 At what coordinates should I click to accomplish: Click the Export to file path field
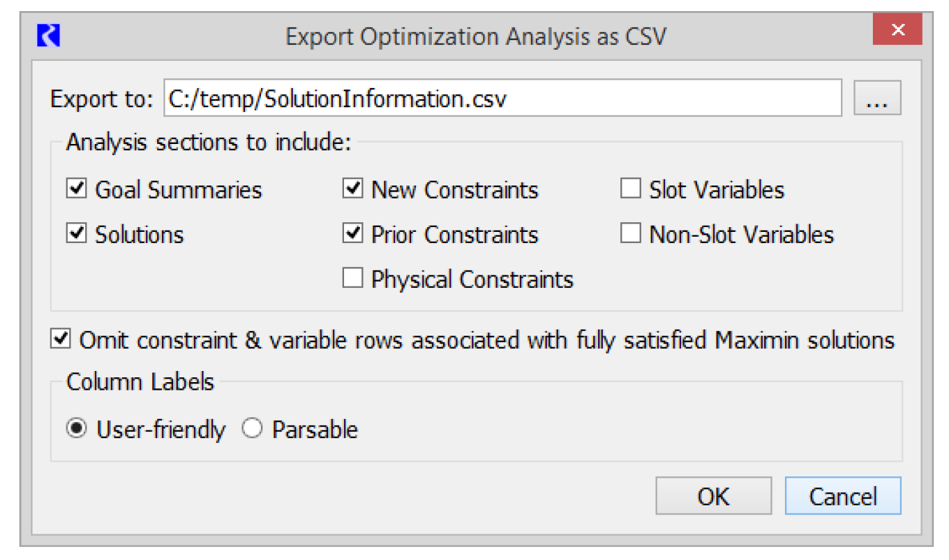tap(502, 99)
